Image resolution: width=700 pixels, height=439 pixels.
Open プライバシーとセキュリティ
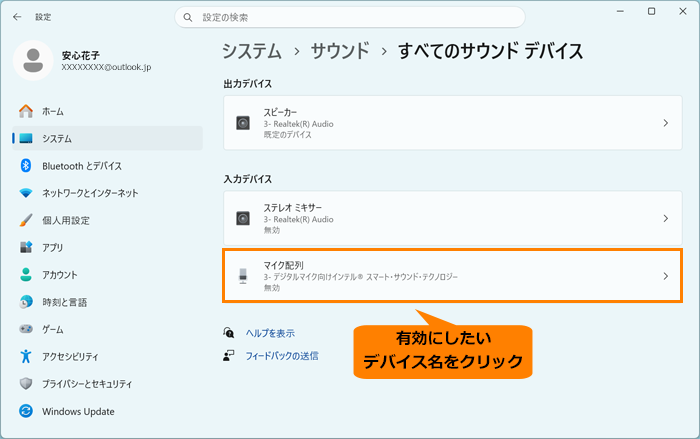coord(108,384)
